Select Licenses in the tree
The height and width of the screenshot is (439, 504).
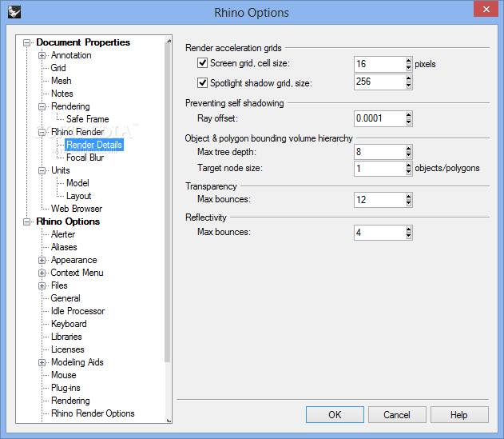[68, 349]
